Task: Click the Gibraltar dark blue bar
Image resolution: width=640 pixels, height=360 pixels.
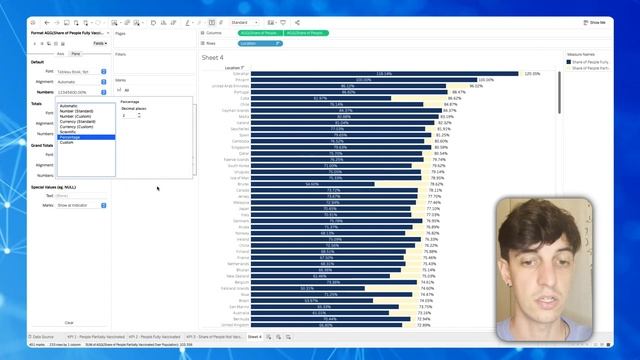Action: 384,74
